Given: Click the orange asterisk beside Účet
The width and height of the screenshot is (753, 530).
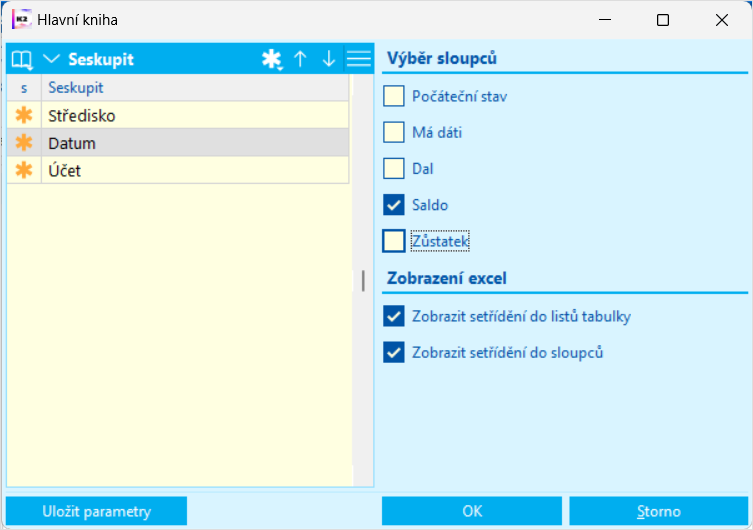Looking at the screenshot, I should tap(23, 171).
